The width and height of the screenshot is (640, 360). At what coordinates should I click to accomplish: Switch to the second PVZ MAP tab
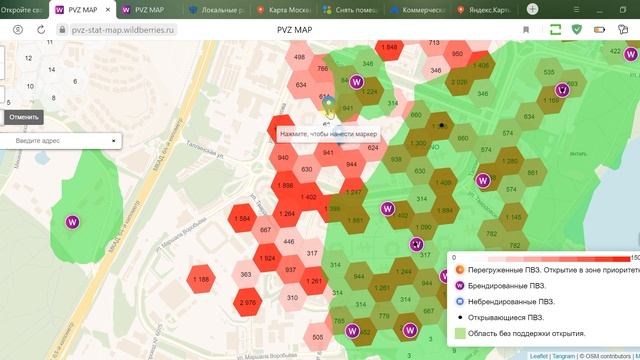(x=149, y=10)
